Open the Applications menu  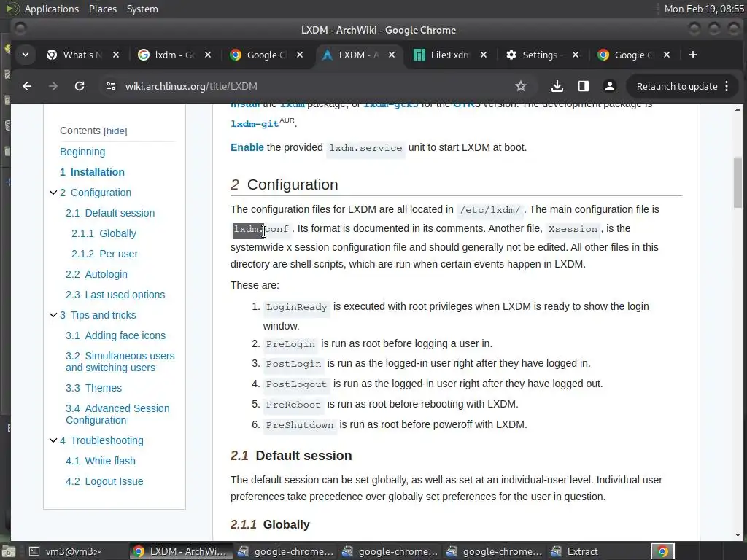52,9
